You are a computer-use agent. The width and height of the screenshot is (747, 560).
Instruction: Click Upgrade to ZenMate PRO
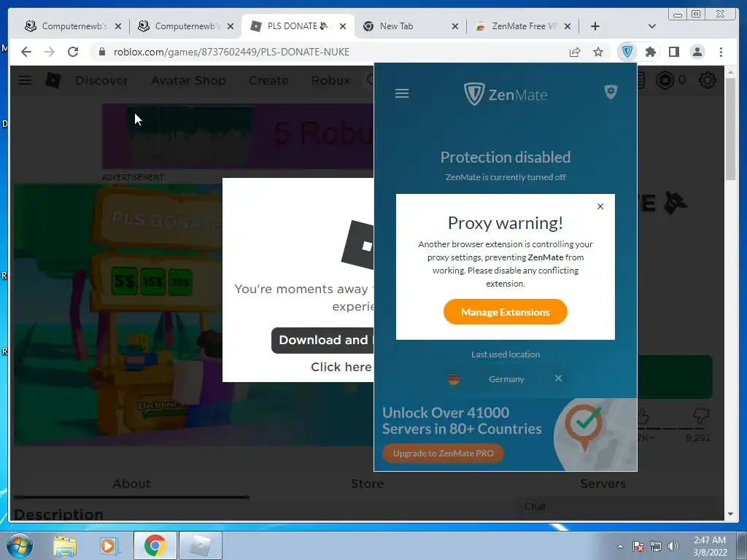click(x=443, y=454)
